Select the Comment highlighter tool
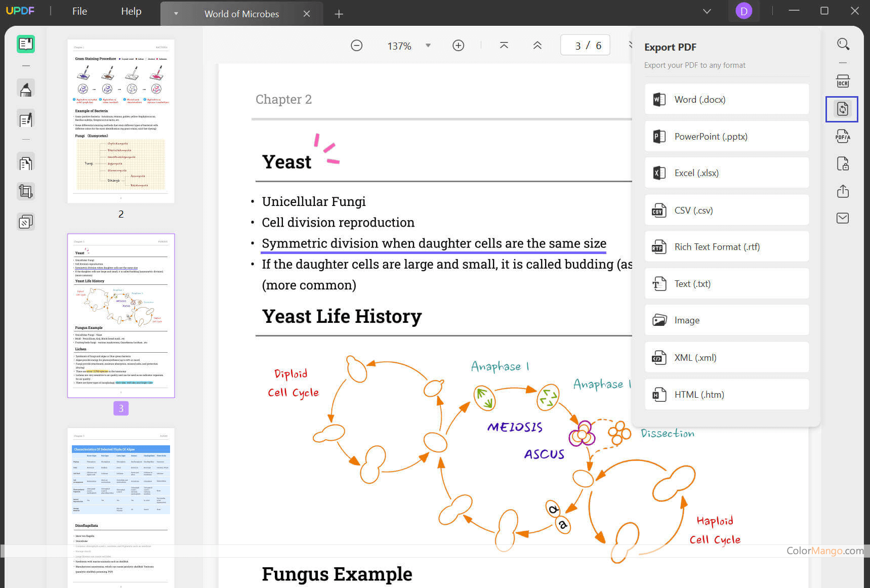This screenshot has height=588, width=870. tap(26, 90)
